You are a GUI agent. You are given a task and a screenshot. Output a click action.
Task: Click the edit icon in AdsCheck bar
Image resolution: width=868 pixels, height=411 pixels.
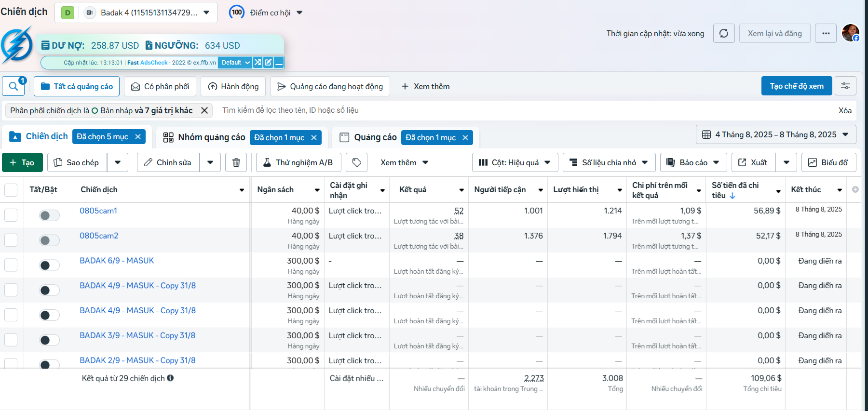(x=268, y=62)
